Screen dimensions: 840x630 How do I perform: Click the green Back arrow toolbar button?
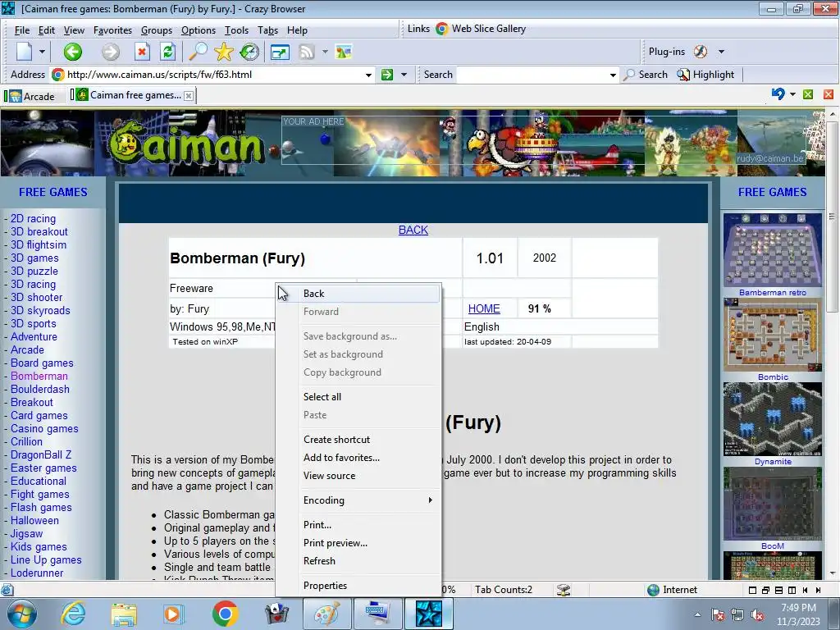pos(73,52)
